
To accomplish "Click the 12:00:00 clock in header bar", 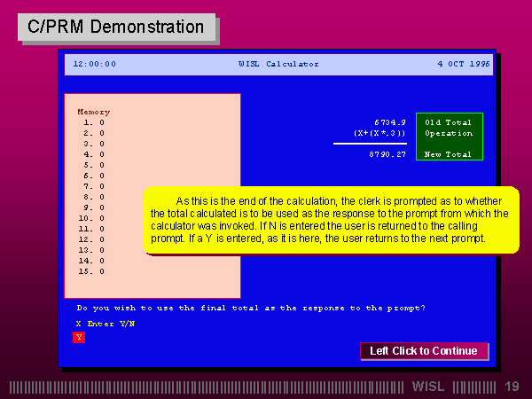I will 94,64.
